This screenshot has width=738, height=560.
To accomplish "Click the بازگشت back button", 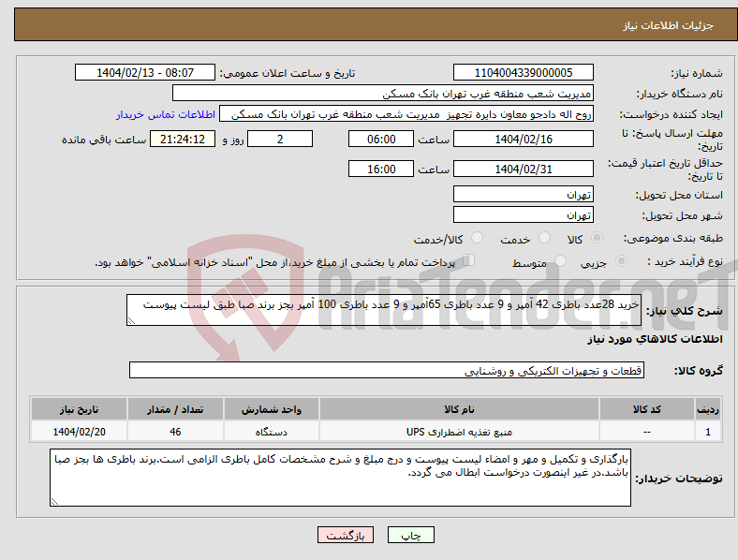I will pos(346,535).
